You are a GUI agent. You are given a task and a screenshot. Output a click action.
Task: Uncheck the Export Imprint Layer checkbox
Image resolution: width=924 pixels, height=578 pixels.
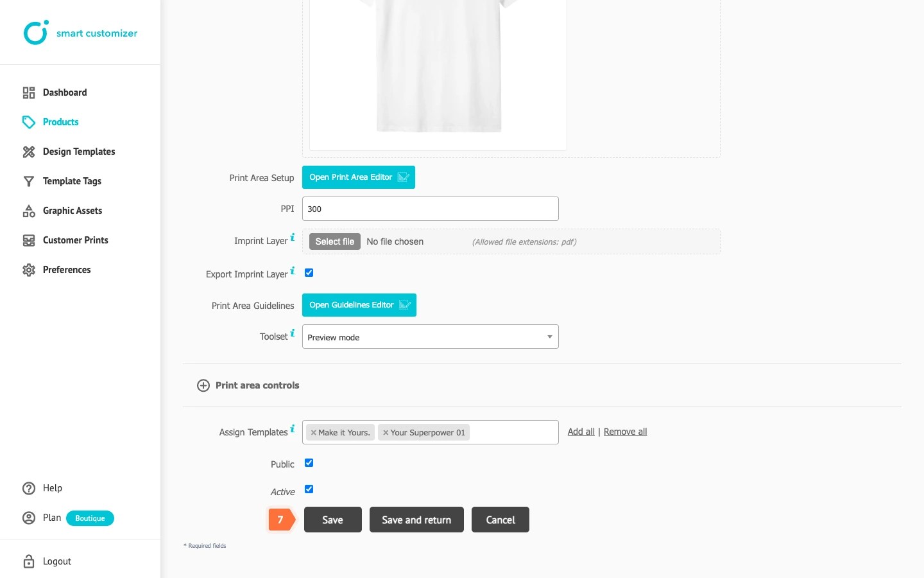tap(309, 272)
